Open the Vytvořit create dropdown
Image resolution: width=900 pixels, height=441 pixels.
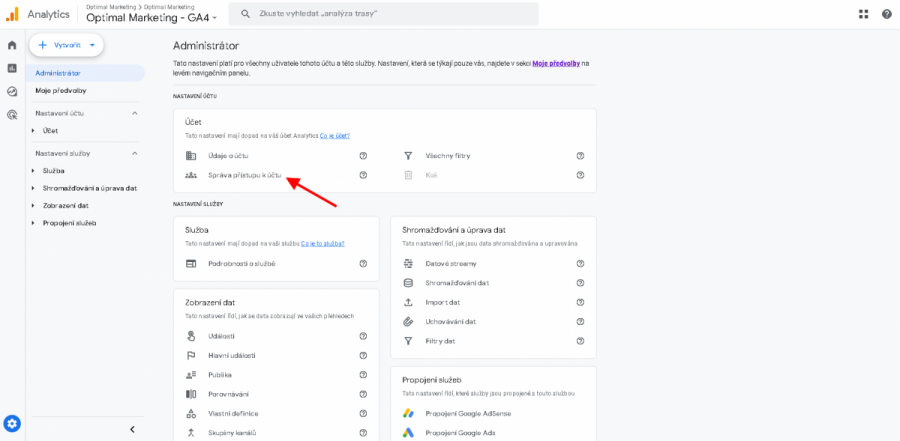click(x=66, y=45)
